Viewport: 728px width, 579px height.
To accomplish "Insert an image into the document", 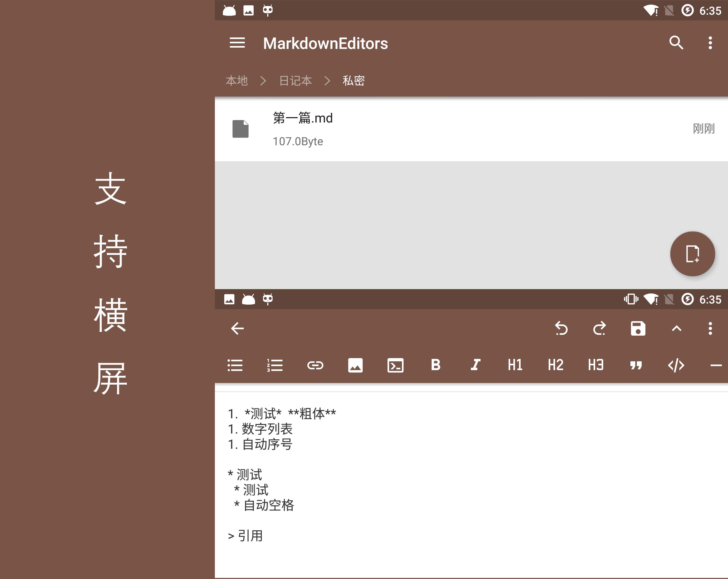I will coord(355,365).
